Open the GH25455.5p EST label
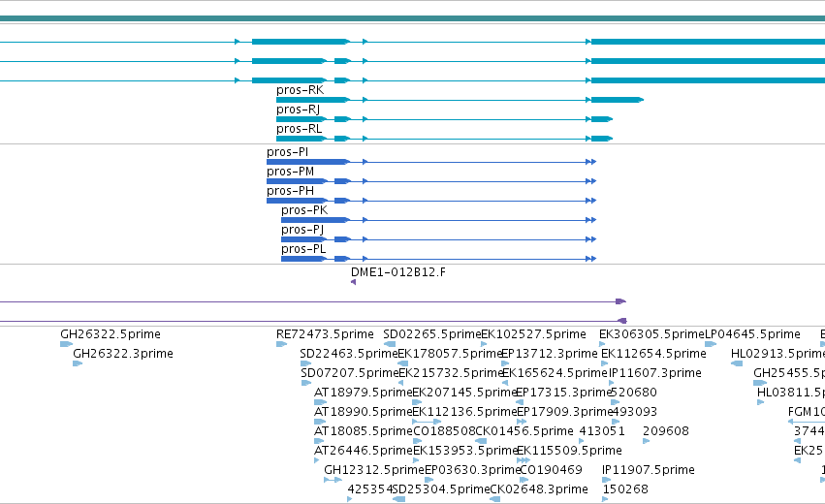825x504 pixels. (789, 373)
